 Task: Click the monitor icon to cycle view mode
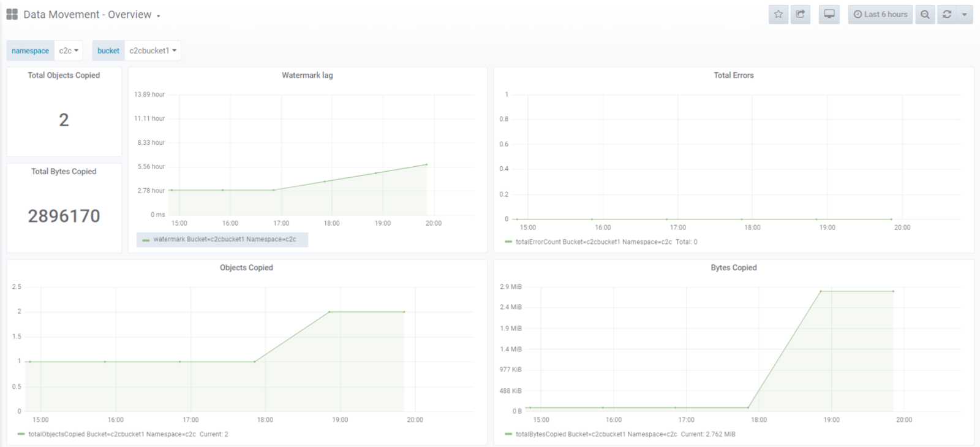coord(829,14)
